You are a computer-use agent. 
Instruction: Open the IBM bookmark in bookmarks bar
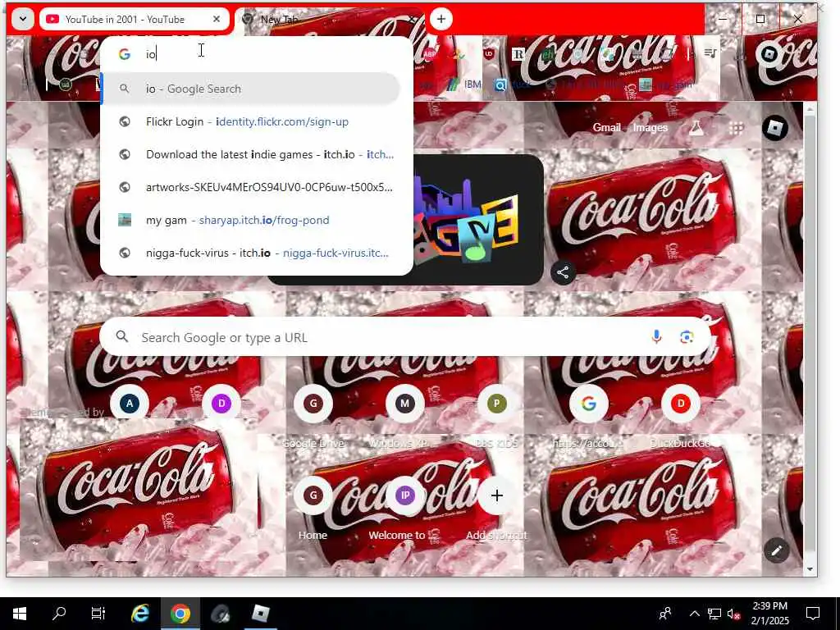(465, 84)
